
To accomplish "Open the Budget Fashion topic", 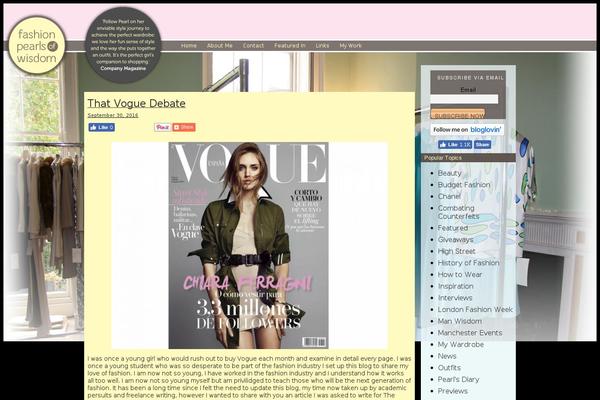I will (464, 184).
